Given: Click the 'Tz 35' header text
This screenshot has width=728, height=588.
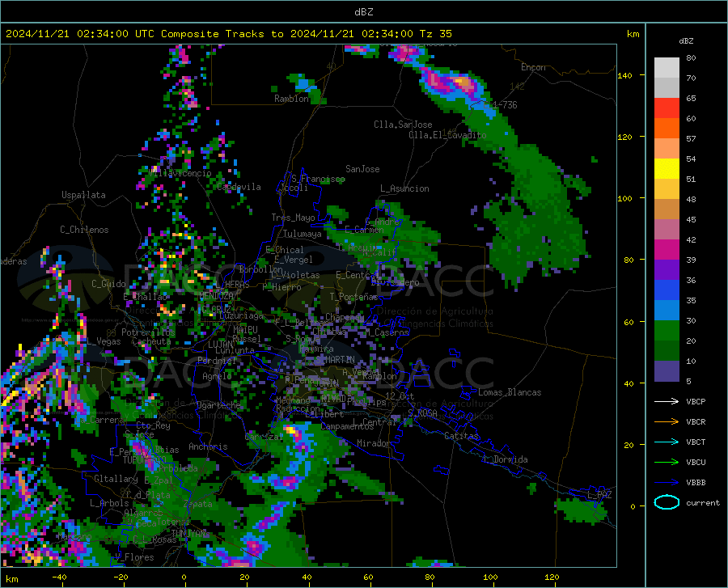Looking at the screenshot, I should (435, 34).
